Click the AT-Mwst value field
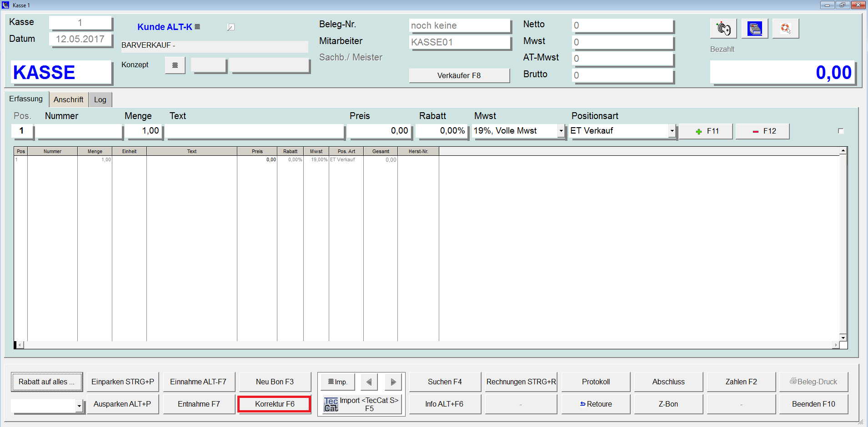Image resolution: width=868 pixels, height=427 pixels. [622, 59]
